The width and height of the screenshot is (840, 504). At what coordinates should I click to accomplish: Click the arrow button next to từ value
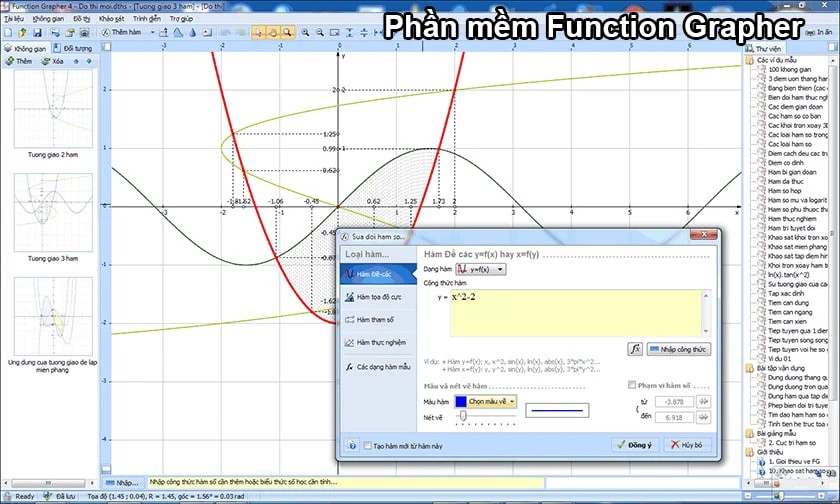703,401
